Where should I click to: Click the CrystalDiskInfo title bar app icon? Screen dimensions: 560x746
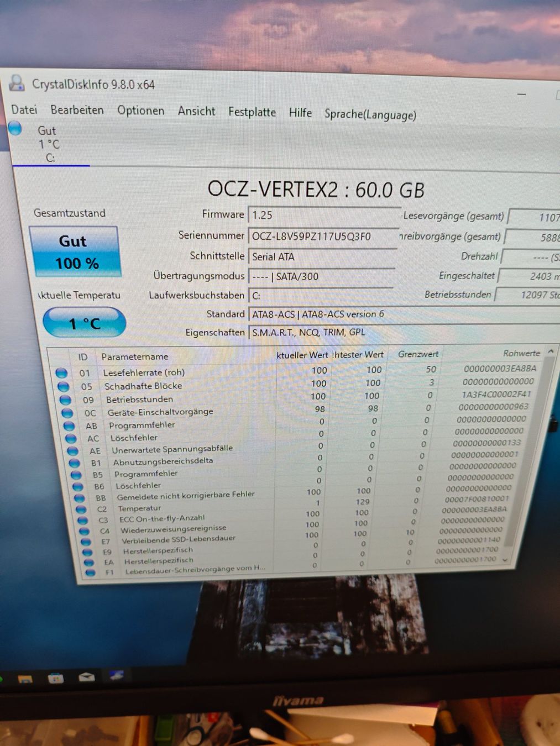[x=17, y=83]
